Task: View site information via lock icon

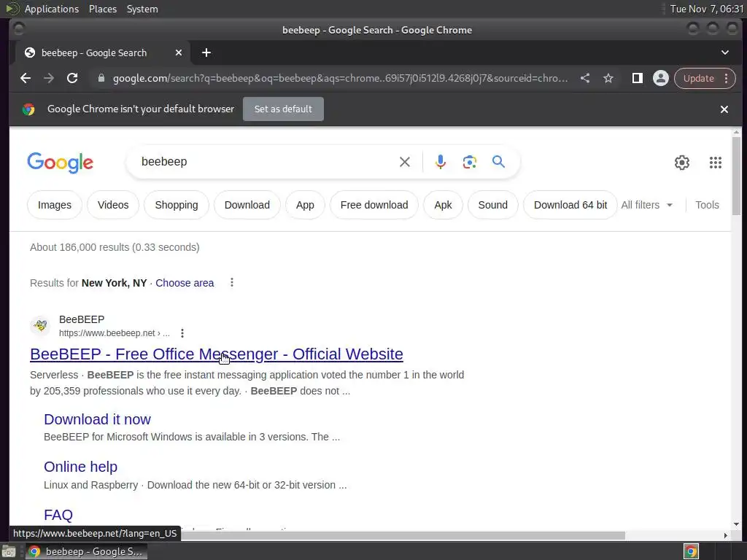Action: coord(101,78)
